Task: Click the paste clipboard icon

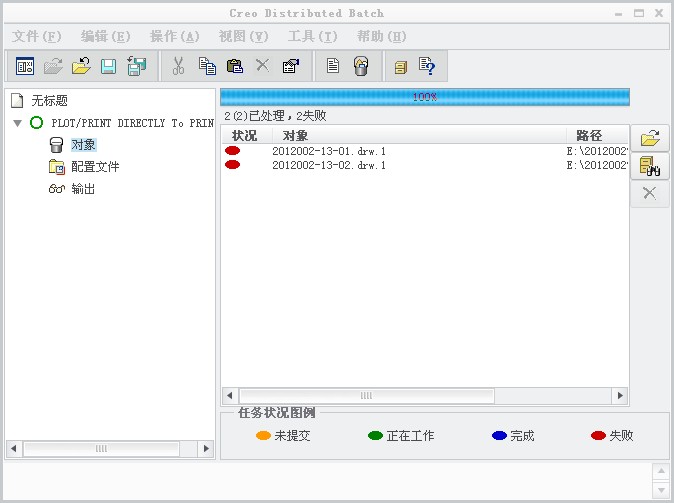Action: click(x=235, y=66)
